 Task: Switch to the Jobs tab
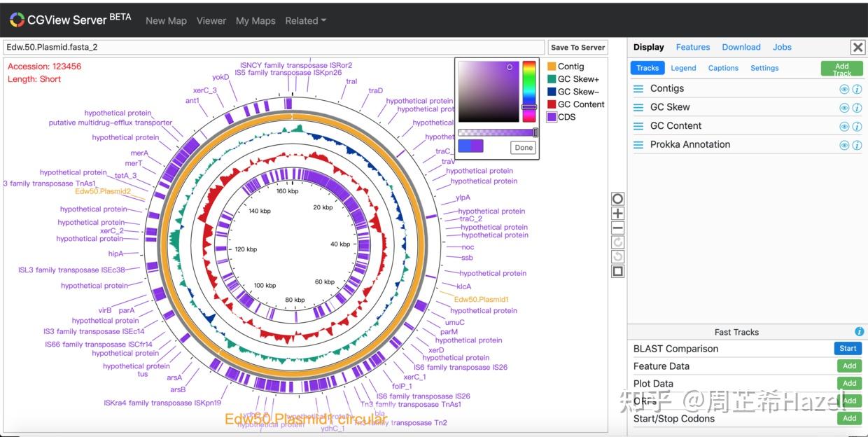pos(782,47)
